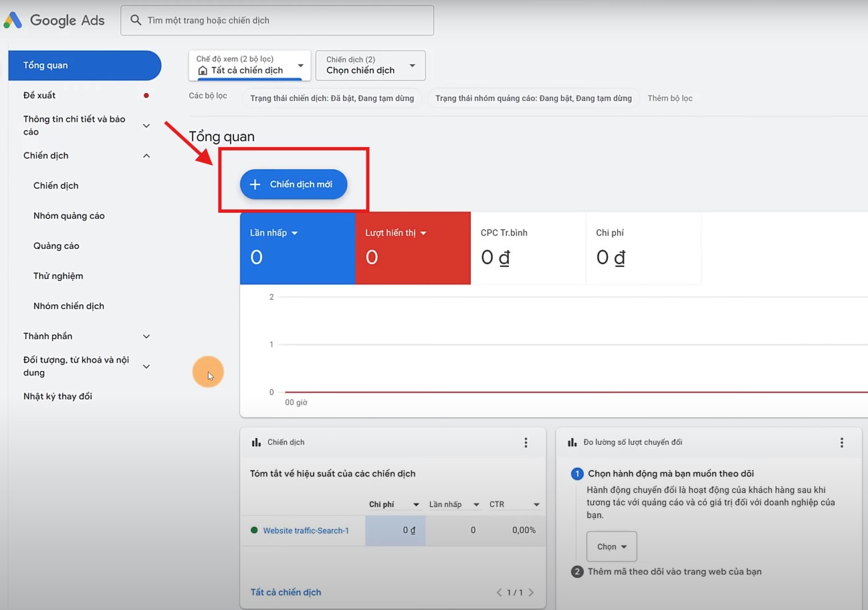Open the three-dot menu on the Chiến dịch card
This screenshot has height=610, width=868.
(x=526, y=442)
